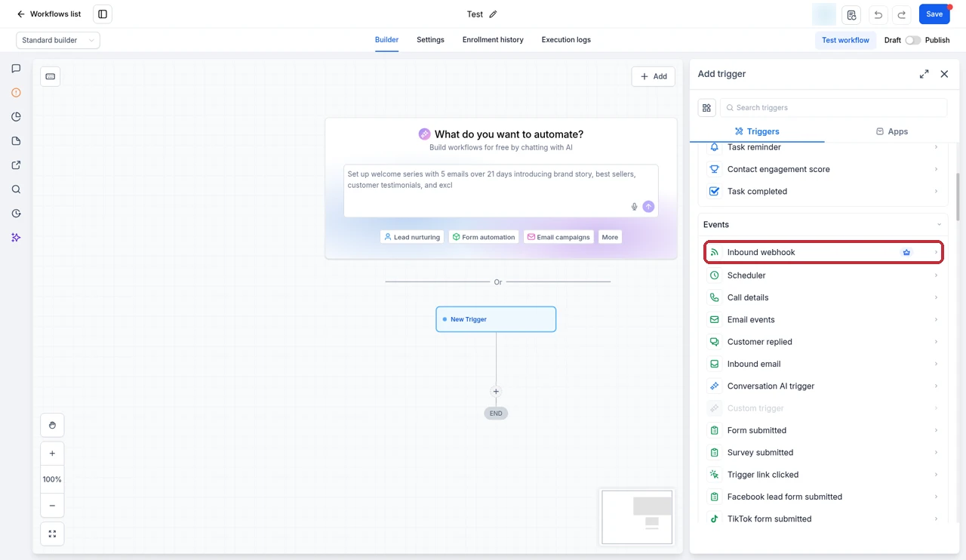Open the sparkle AI icon in left sidebar
This screenshot has width=966, height=560.
(x=16, y=238)
